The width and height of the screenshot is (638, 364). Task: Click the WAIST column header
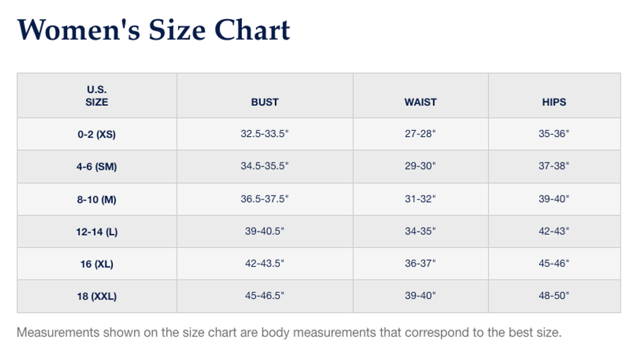420,102
